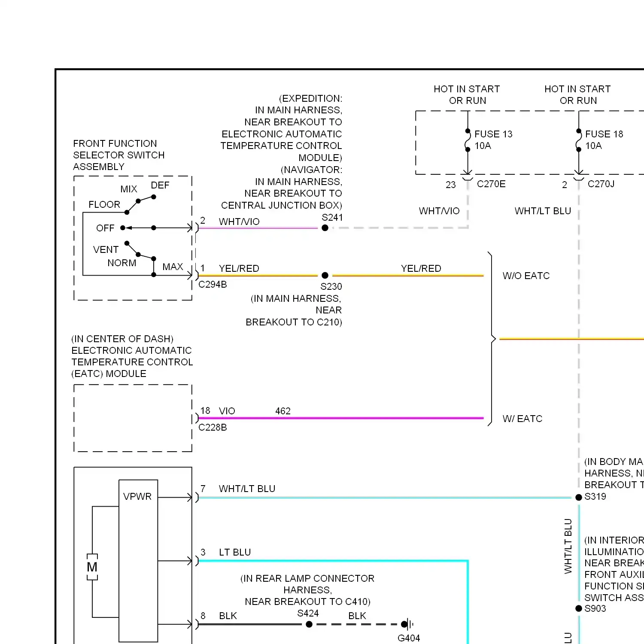Click WHT/VIO label next to pin 2
Screen dimensions: 644x644
click(x=239, y=222)
